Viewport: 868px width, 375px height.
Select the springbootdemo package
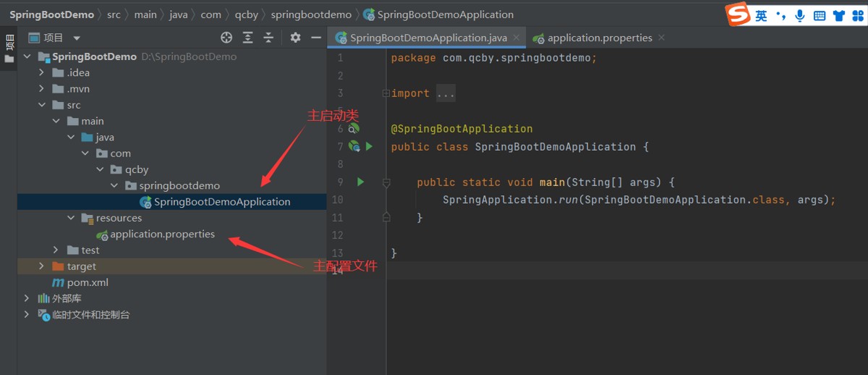pyautogui.click(x=179, y=185)
